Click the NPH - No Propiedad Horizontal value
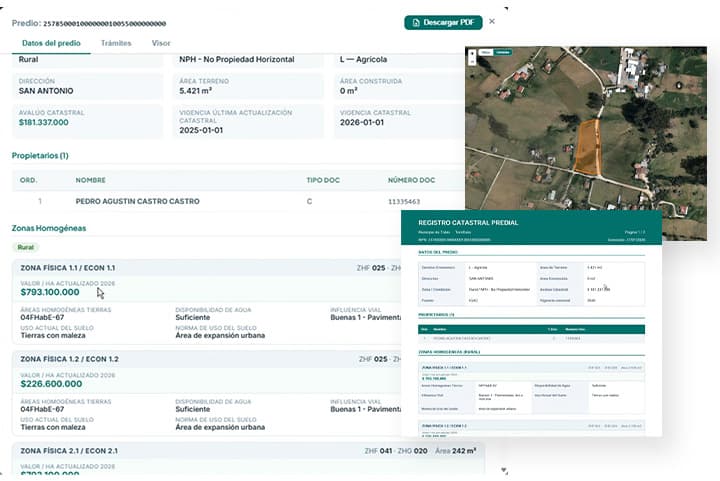 click(236, 59)
